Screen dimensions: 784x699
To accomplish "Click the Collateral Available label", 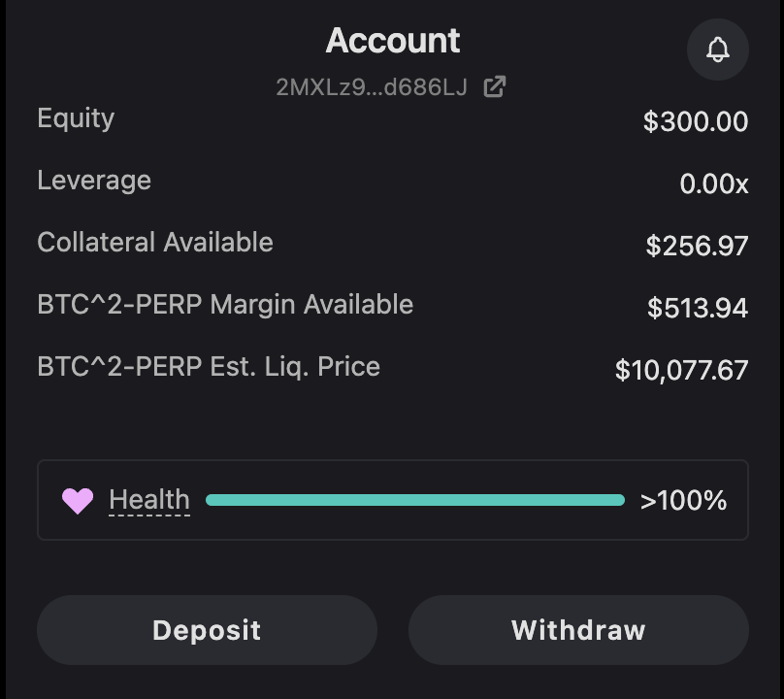I will (155, 242).
